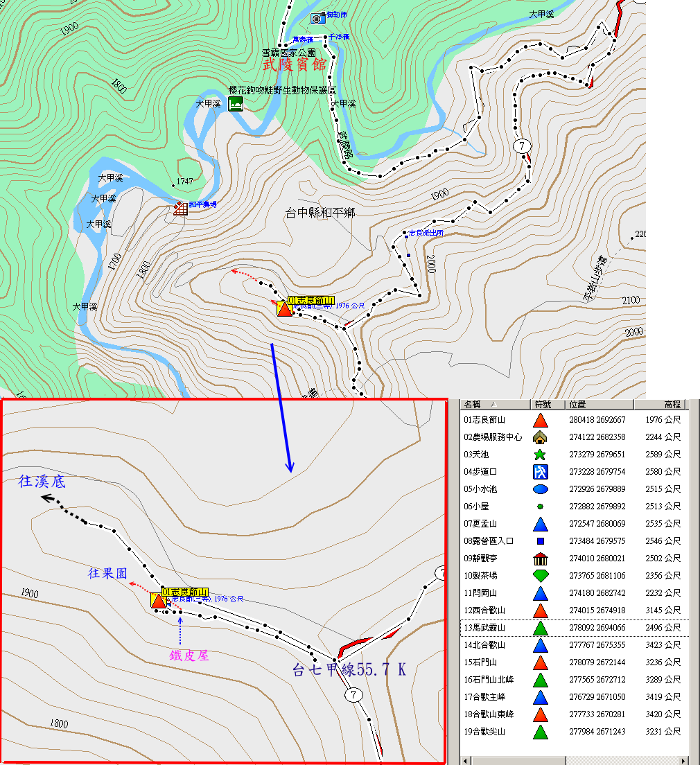Click the 鐵皮屋 label in inset map
The image size is (700, 765).
[189, 655]
